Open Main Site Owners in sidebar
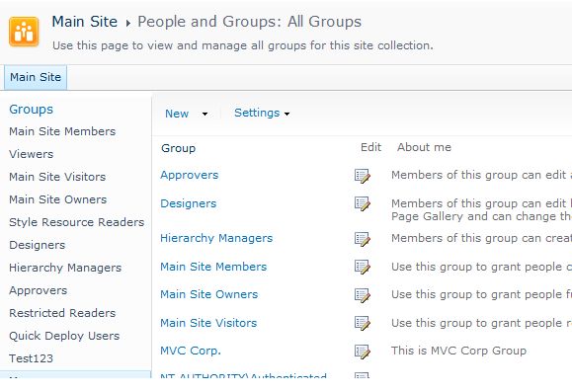 (57, 199)
